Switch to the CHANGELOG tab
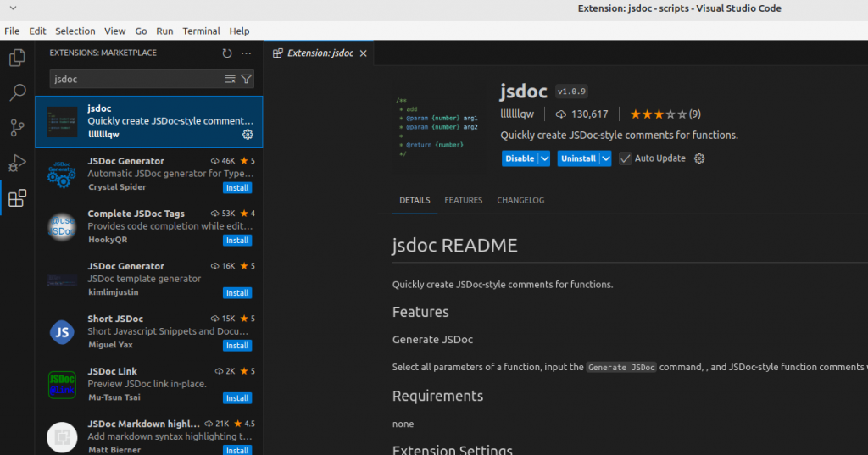The image size is (868, 455). click(x=520, y=200)
